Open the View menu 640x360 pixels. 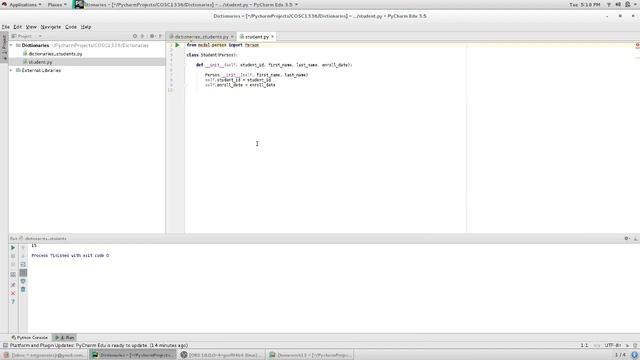pos(31,27)
